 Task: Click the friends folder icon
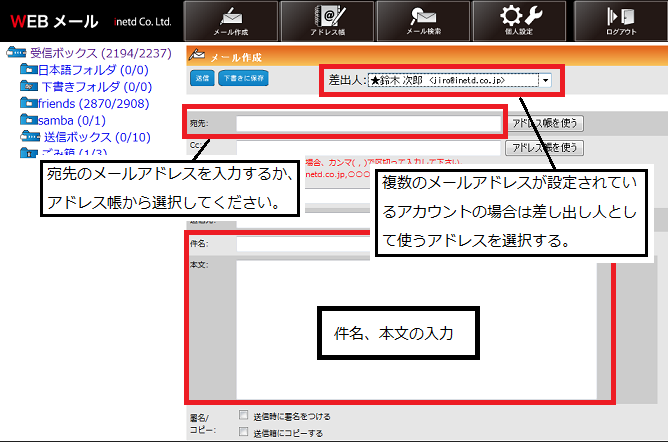point(29,103)
